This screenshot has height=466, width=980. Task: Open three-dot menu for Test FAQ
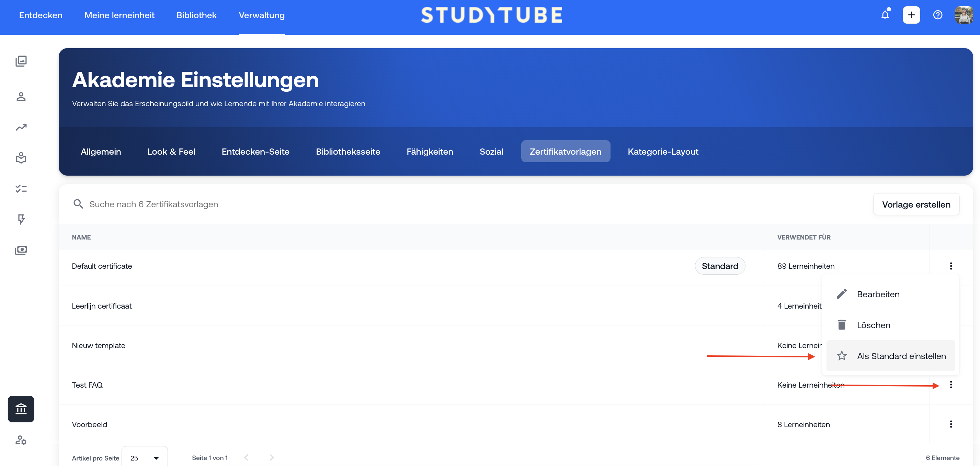[x=951, y=385]
